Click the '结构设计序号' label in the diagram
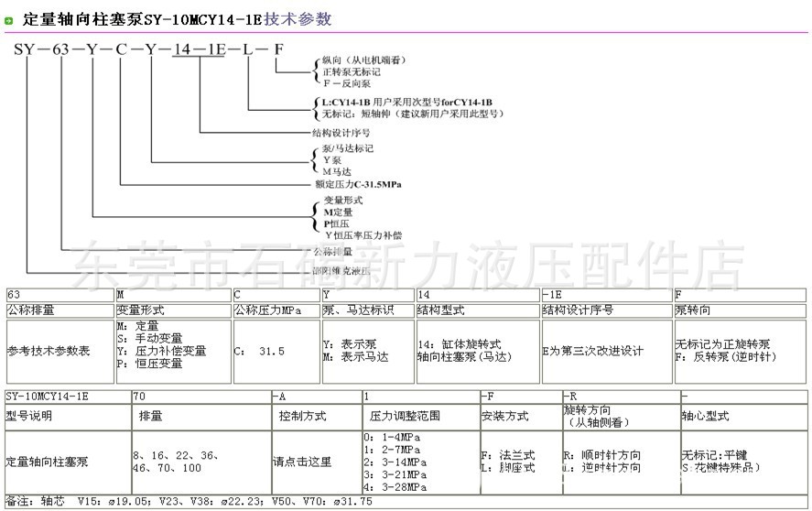This screenshot has width=812, height=511. (x=341, y=133)
